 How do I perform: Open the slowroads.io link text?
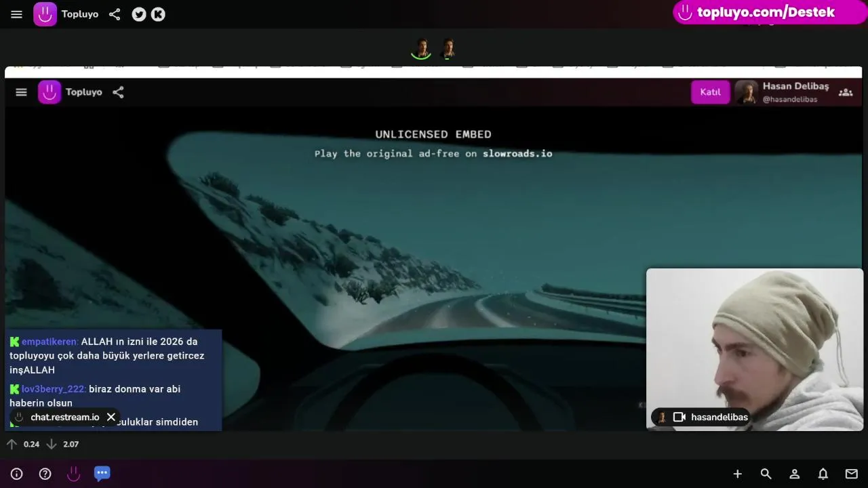(x=517, y=154)
